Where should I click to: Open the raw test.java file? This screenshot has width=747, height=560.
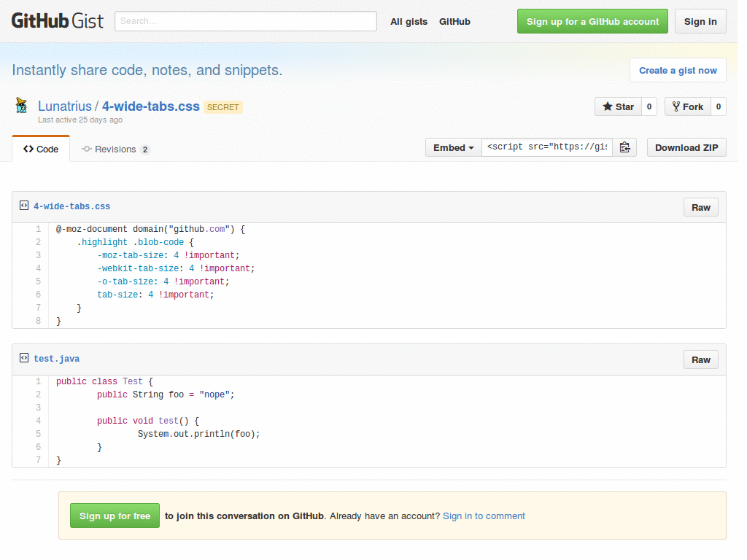[x=700, y=359]
